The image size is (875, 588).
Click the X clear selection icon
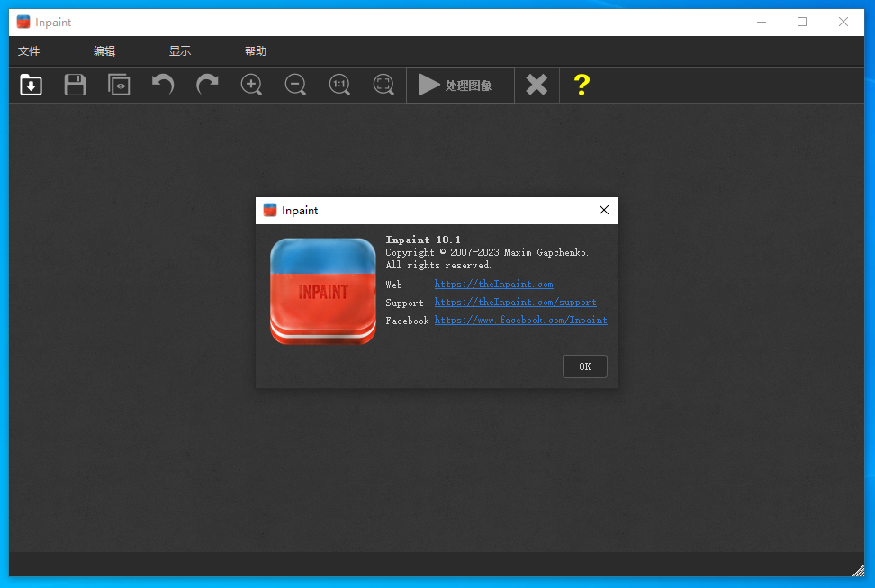pos(537,85)
